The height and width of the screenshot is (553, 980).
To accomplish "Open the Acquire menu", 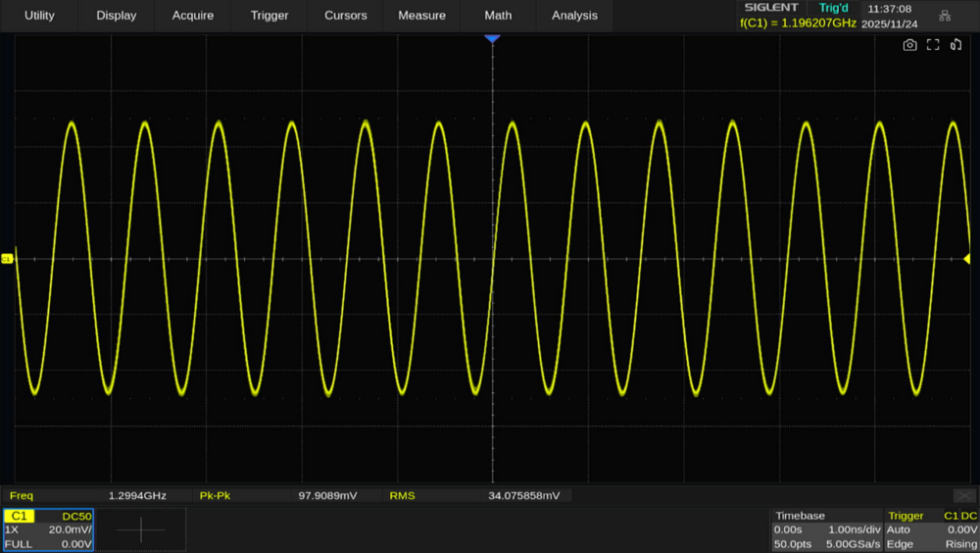I will pos(193,16).
